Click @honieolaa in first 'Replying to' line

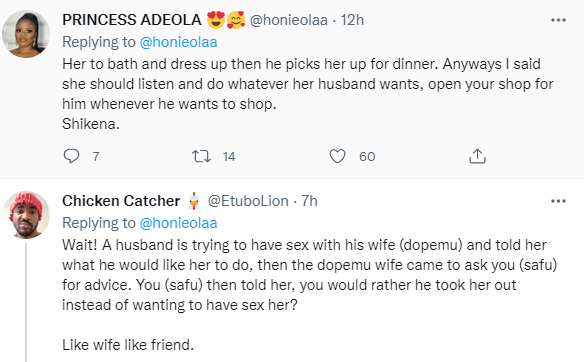coord(178,42)
